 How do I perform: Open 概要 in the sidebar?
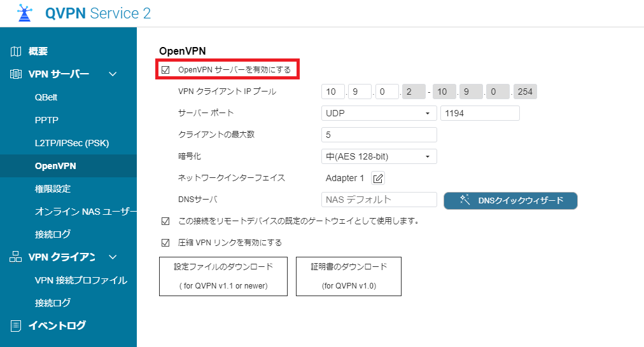(38, 51)
